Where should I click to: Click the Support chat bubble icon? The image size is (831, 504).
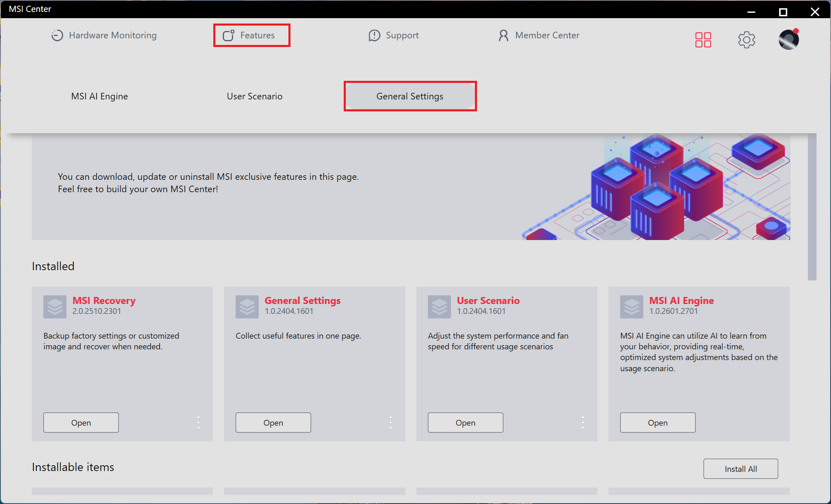coord(374,35)
